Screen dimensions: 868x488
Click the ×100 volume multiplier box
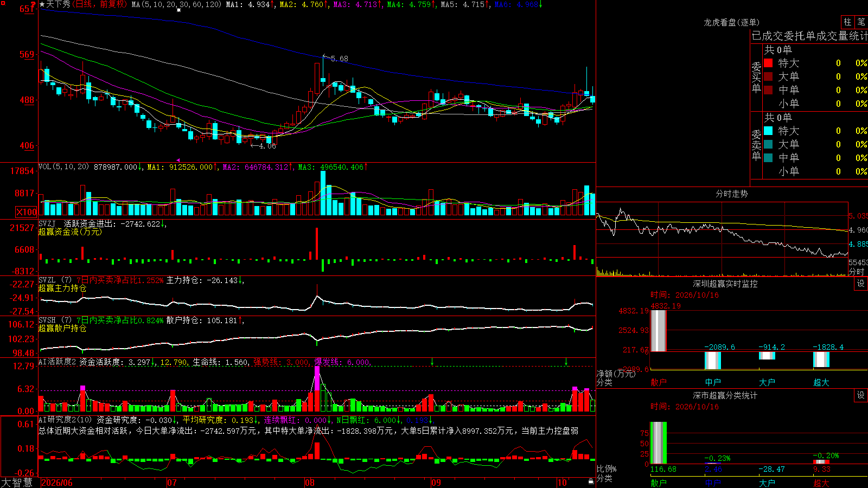click(x=27, y=212)
